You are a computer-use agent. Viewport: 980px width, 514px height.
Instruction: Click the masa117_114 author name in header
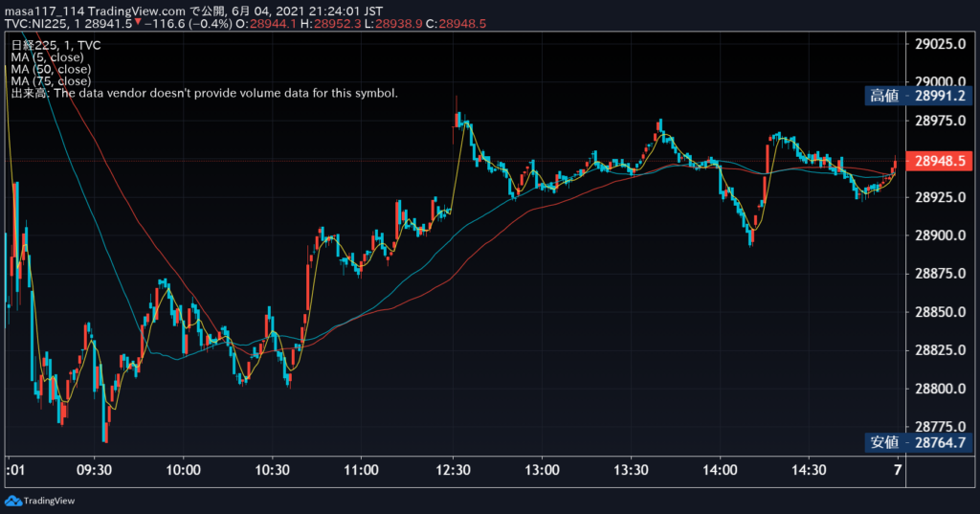pyautogui.click(x=45, y=11)
